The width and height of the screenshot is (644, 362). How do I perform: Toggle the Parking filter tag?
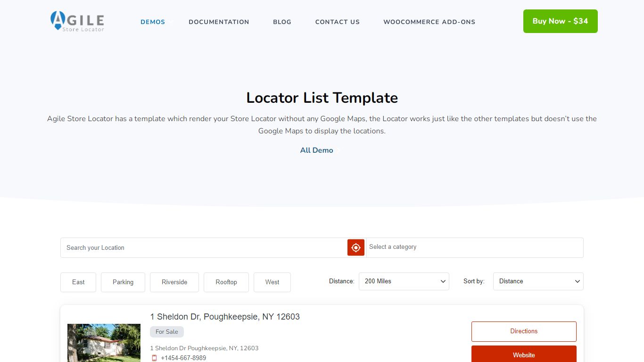coord(123,282)
